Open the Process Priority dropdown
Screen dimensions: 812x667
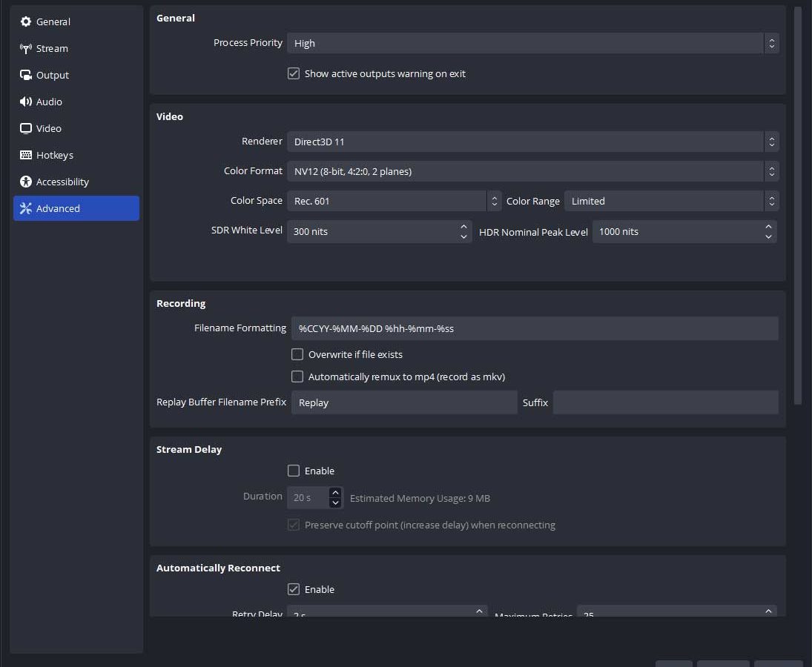point(532,44)
